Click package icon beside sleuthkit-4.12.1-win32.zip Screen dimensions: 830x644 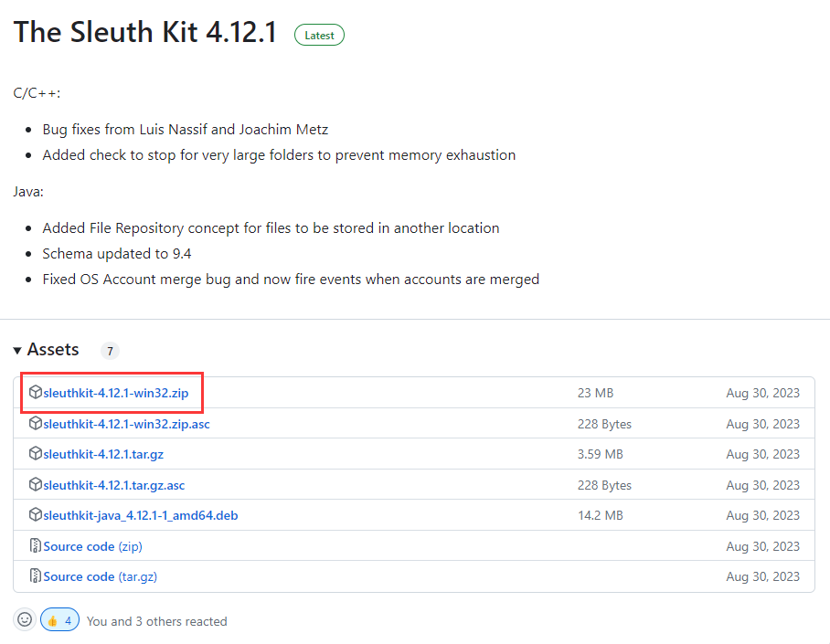point(36,393)
